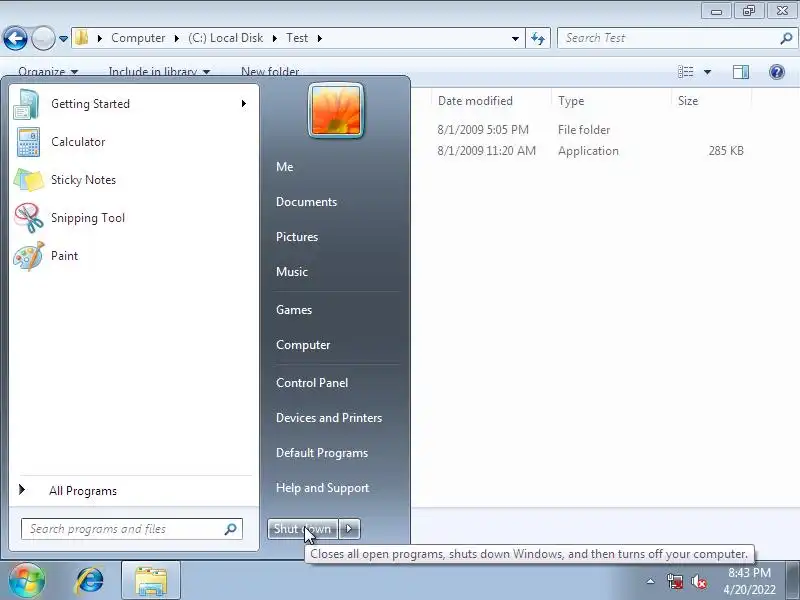This screenshot has height=600, width=800.
Task: Open views options dropdown arrow
Action: pyautogui.click(x=708, y=72)
